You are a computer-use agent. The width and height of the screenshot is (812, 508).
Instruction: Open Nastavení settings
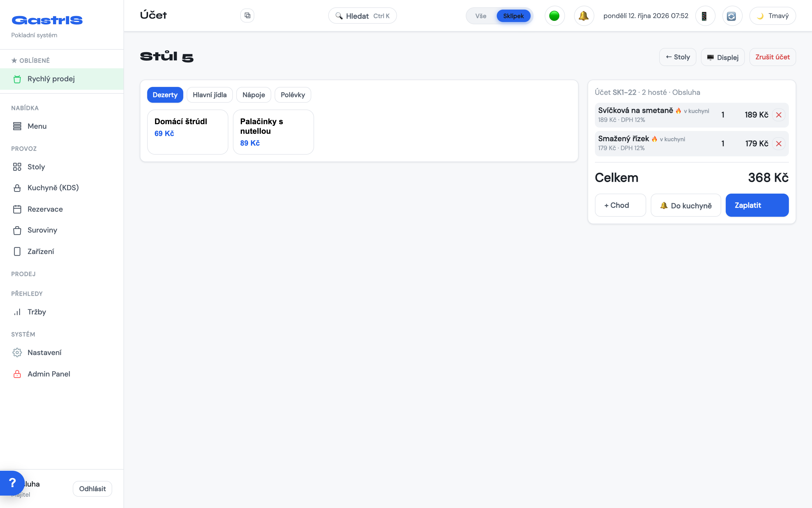[62, 353]
